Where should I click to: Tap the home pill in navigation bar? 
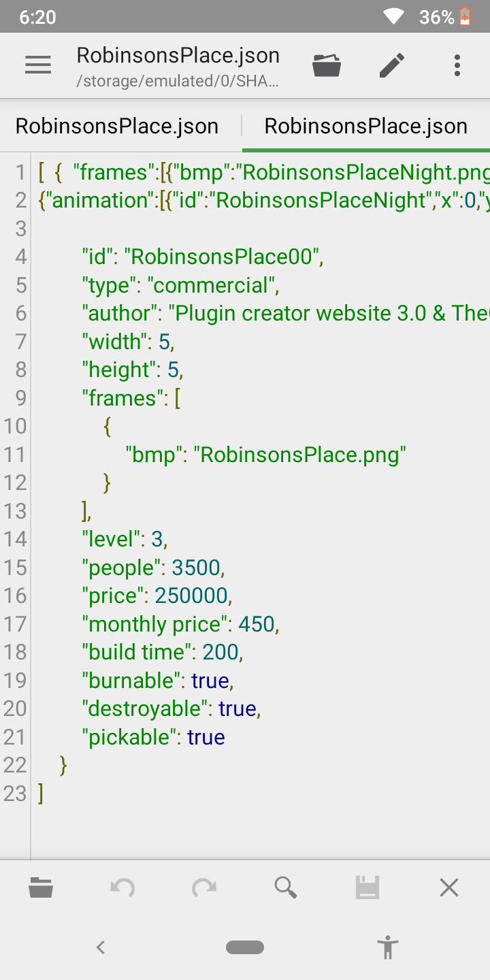[x=245, y=947]
